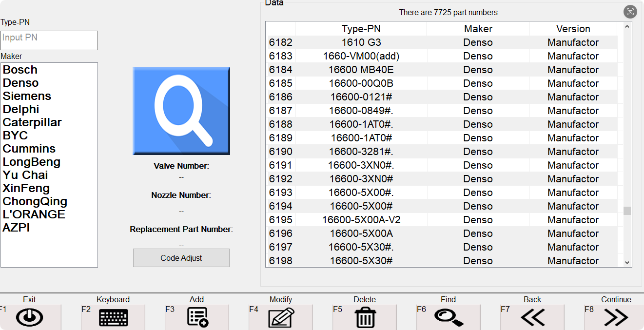
Task: Select Denso in the Maker list
Action: pyautogui.click(x=20, y=83)
